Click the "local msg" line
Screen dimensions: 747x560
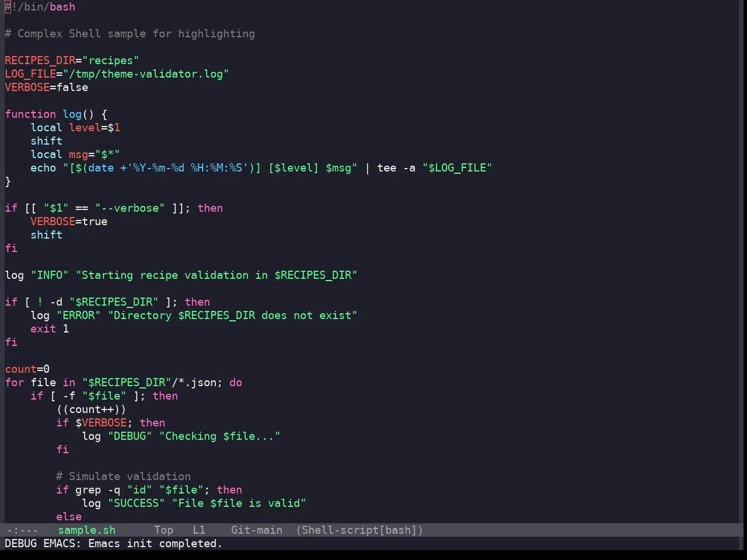(x=75, y=155)
